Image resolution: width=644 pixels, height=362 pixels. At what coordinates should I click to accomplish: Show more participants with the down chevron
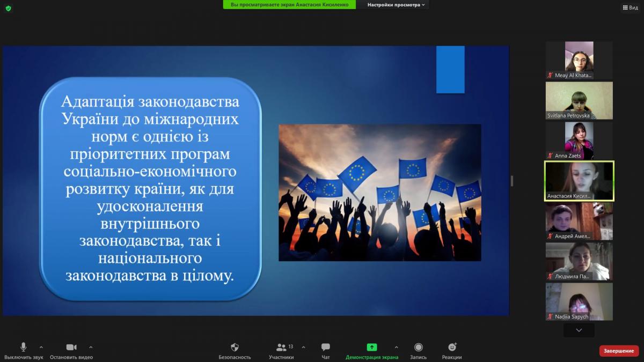(x=579, y=330)
